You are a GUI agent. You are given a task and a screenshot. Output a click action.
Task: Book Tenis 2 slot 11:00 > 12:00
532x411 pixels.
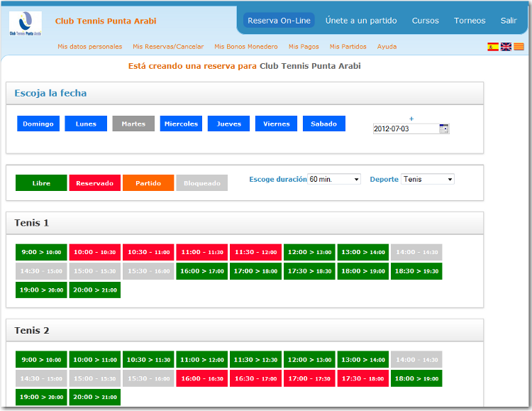(202, 359)
